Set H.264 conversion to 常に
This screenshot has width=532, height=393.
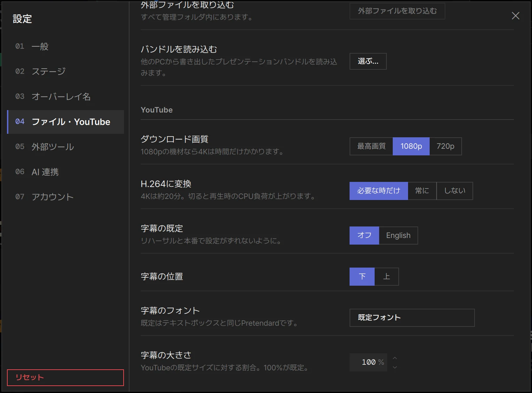point(422,191)
